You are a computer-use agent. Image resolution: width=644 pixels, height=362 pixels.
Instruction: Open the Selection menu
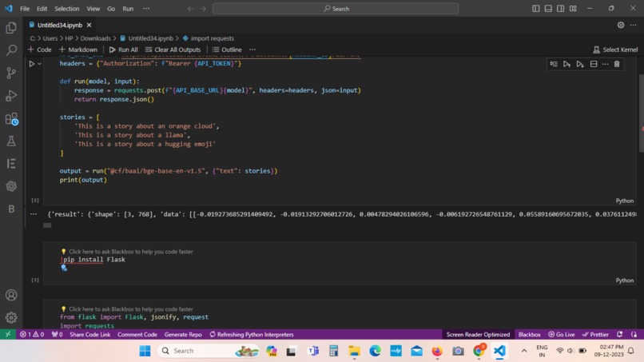[x=67, y=9]
